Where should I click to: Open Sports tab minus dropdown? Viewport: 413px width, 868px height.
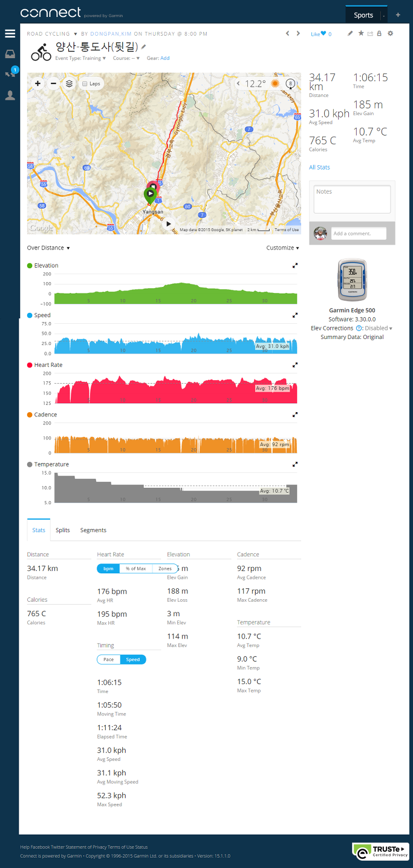point(384,15)
